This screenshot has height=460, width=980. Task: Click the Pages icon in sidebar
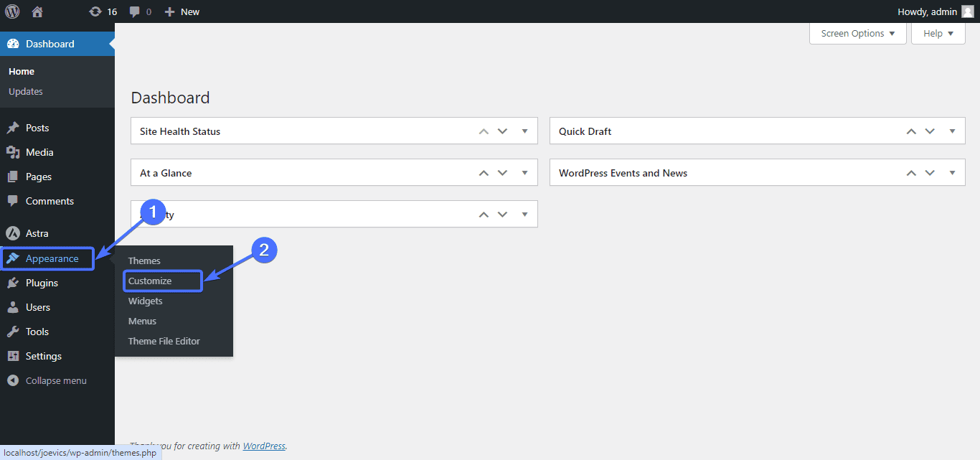click(x=13, y=177)
